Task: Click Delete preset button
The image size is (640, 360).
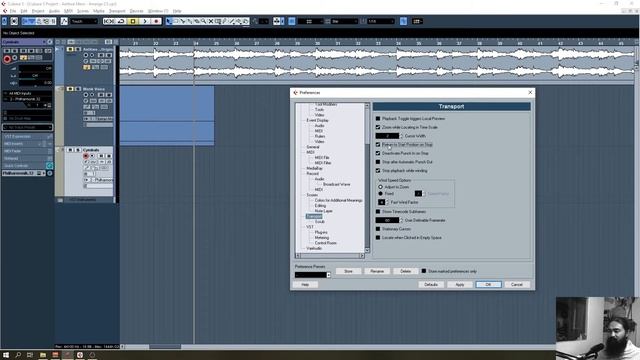Action: (406, 271)
